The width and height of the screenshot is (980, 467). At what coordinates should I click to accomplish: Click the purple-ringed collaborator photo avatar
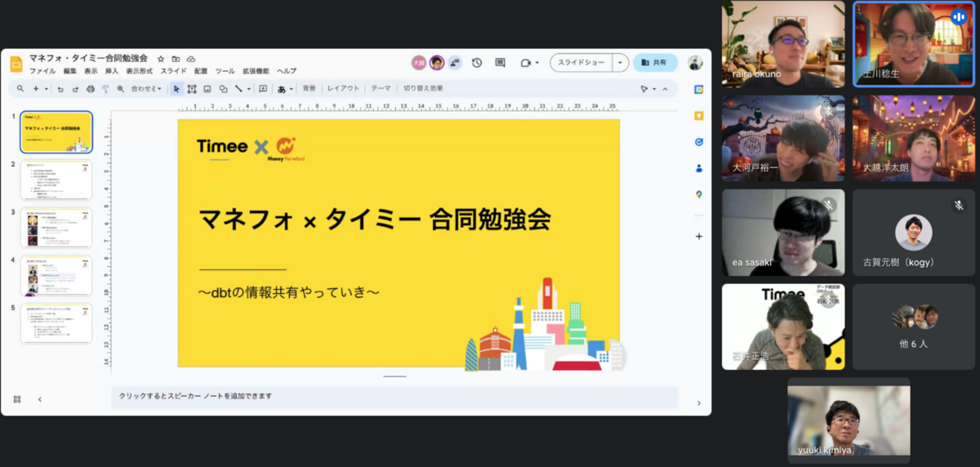437,63
